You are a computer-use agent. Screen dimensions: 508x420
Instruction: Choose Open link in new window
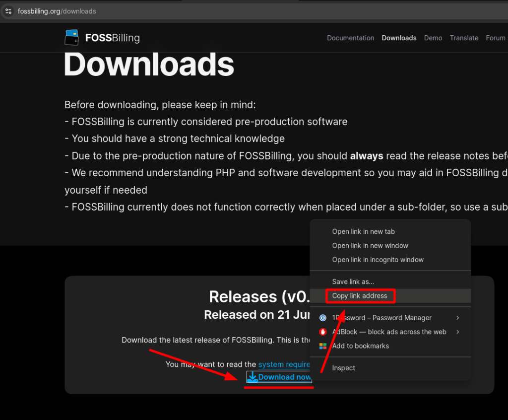click(x=390, y=246)
